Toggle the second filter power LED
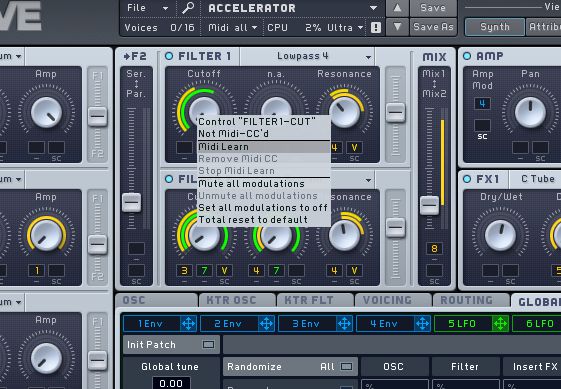The width and height of the screenshot is (561, 389). click(169, 179)
